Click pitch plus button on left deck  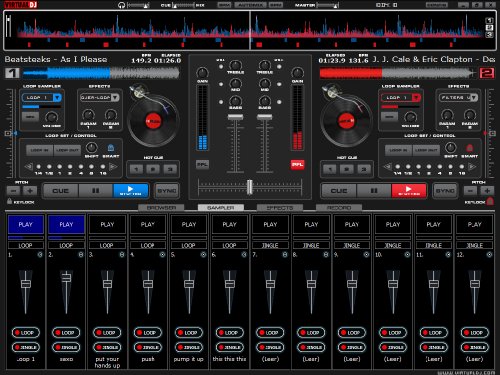click(30, 191)
